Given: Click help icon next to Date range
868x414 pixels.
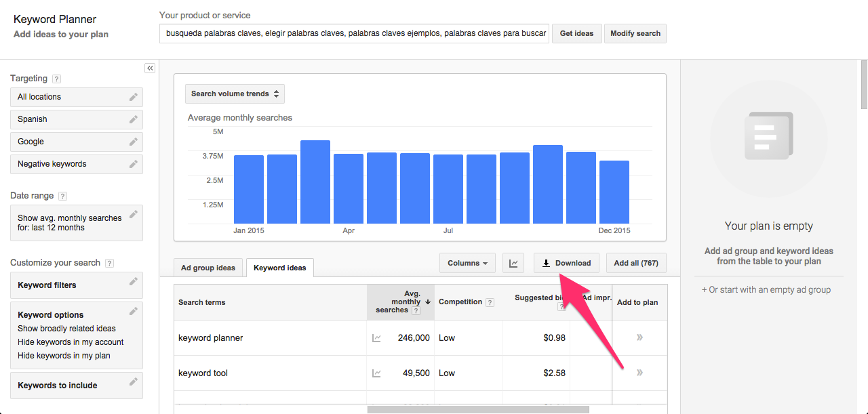Looking at the screenshot, I should pyautogui.click(x=62, y=196).
